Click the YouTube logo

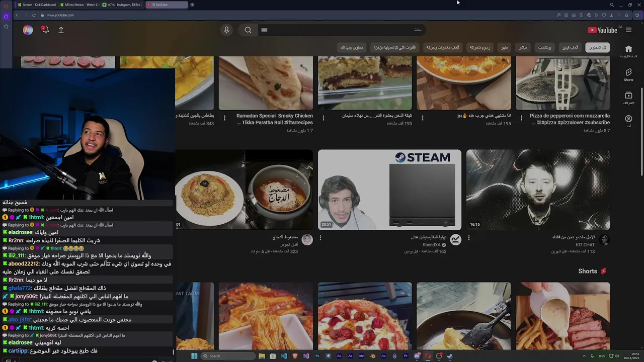(x=602, y=30)
